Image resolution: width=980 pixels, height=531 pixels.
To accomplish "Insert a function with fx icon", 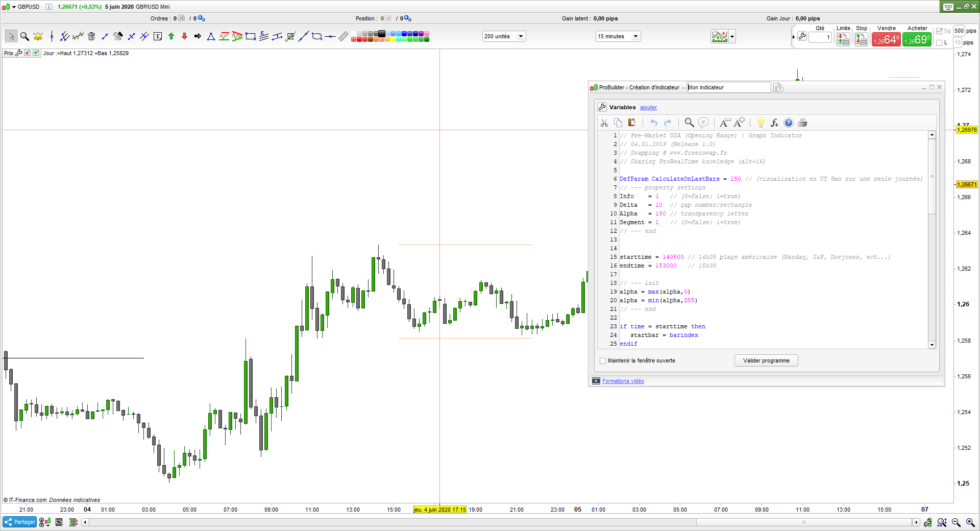I will tap(774, 123).
